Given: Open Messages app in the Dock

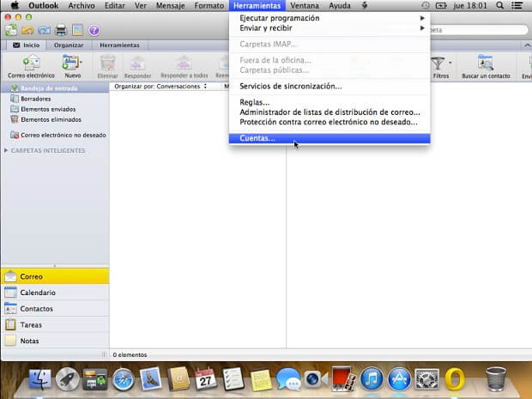Looking at the screenshot, I should 288,379.
